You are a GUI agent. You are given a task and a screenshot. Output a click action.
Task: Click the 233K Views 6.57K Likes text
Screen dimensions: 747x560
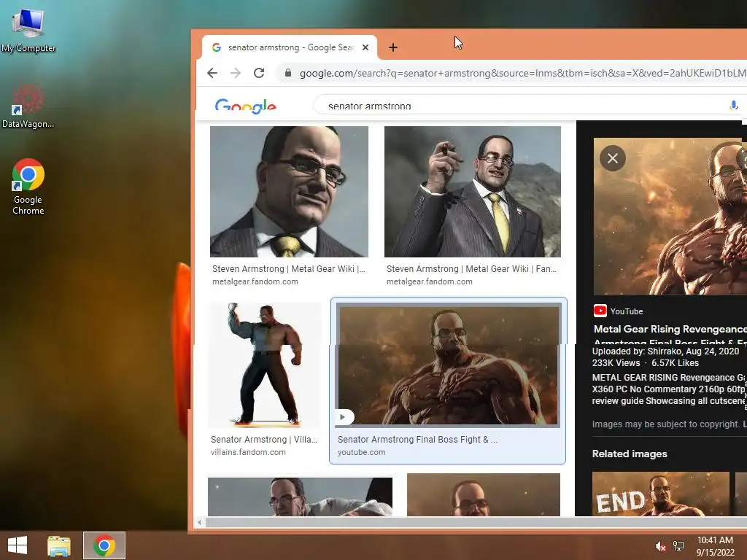tap(646, 363)
